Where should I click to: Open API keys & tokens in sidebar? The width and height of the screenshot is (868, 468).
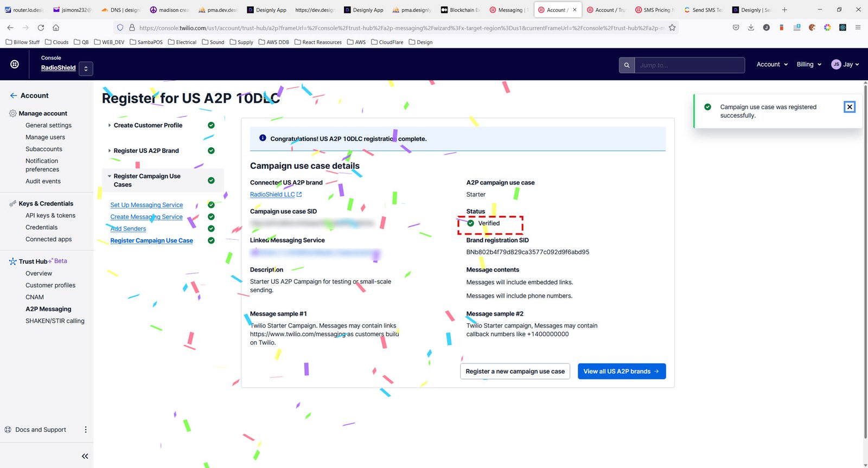[50, 215]
